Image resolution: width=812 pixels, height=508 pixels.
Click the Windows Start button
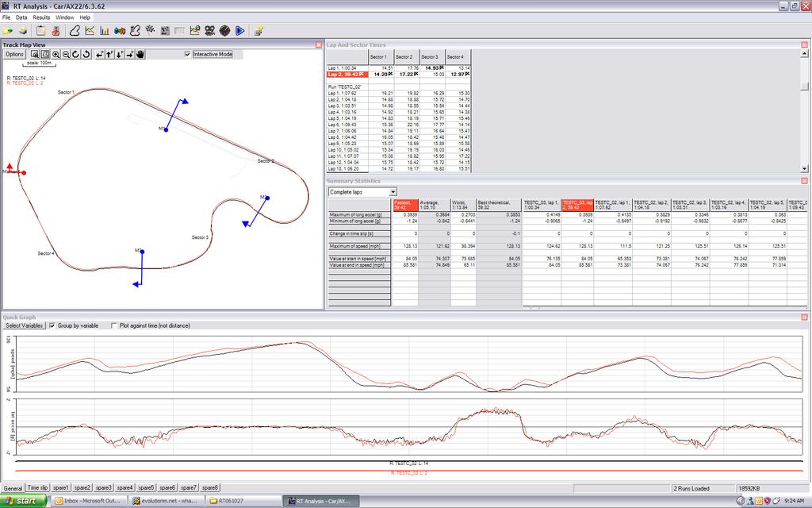24,501
